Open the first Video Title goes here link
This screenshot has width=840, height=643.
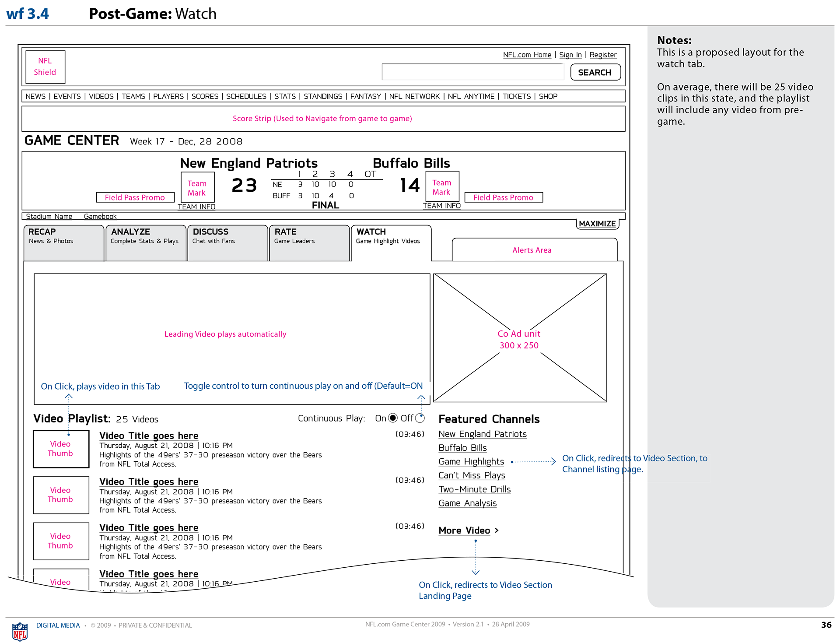149,436
